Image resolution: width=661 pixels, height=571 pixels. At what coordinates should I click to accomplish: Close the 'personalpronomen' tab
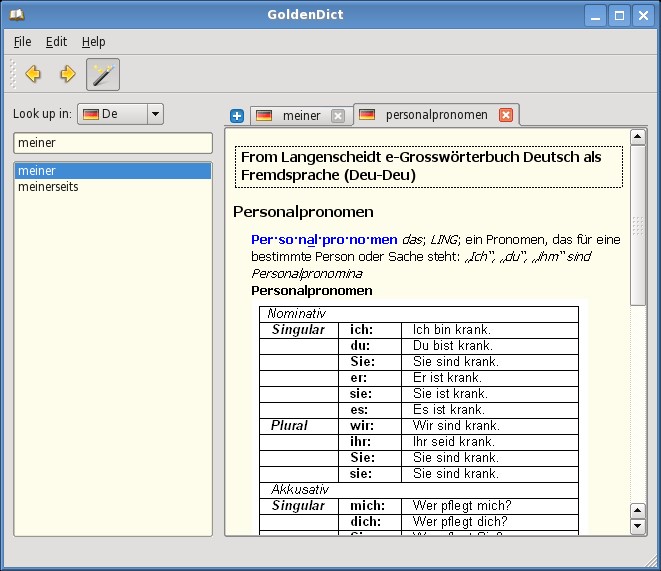tap(506, 115)
